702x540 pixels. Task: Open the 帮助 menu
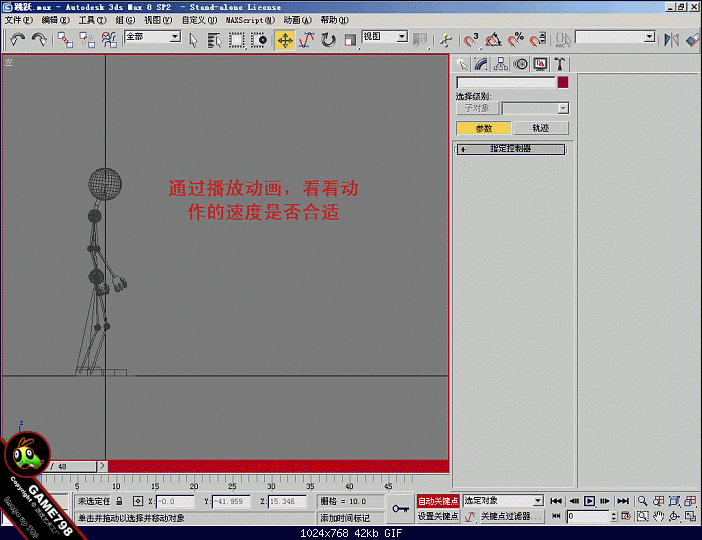coord(335,20)
